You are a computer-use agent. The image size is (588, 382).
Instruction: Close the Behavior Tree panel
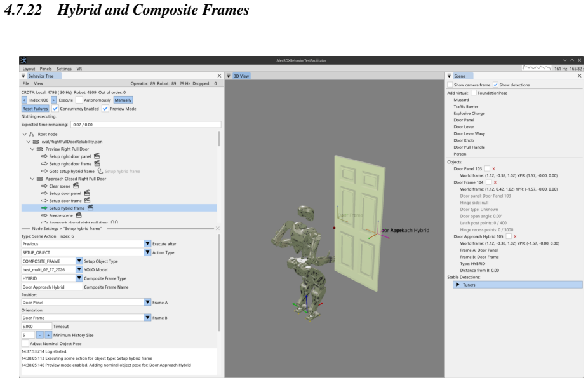pos(219,76)
